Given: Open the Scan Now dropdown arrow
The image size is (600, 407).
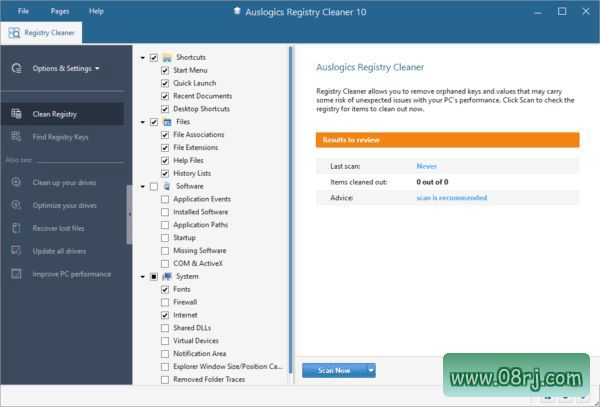Looking at the screenshot, I should [371, 370].
